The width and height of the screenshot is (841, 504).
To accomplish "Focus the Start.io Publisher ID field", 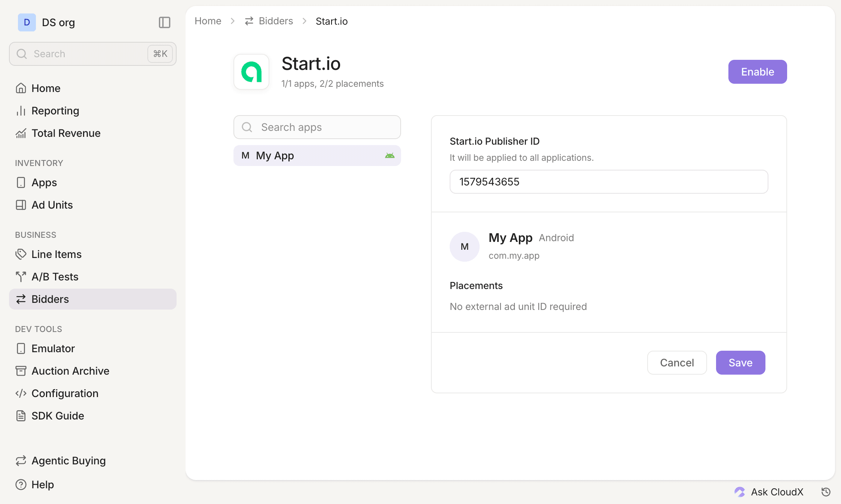I will [x=609, y=182].
